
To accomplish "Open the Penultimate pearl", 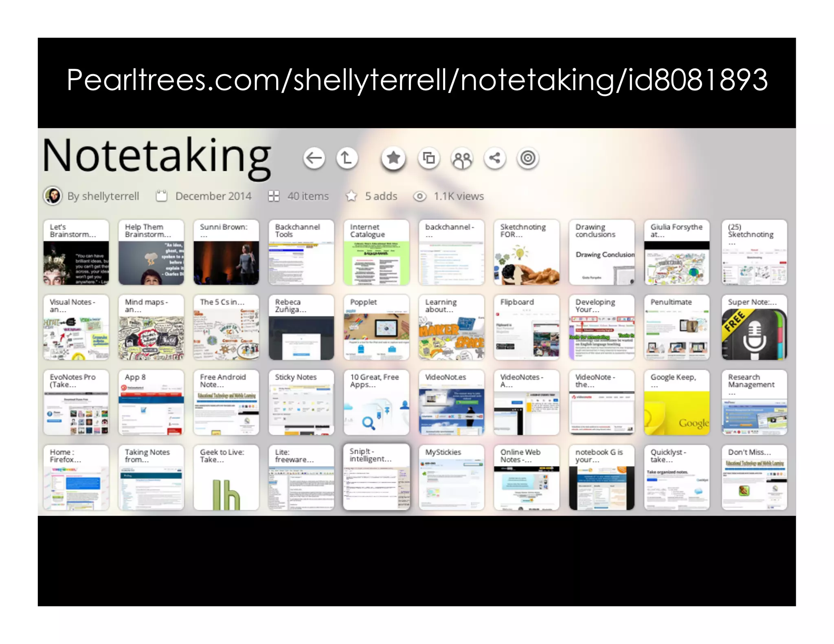I will pyautogui.click(x=677, y=328).
